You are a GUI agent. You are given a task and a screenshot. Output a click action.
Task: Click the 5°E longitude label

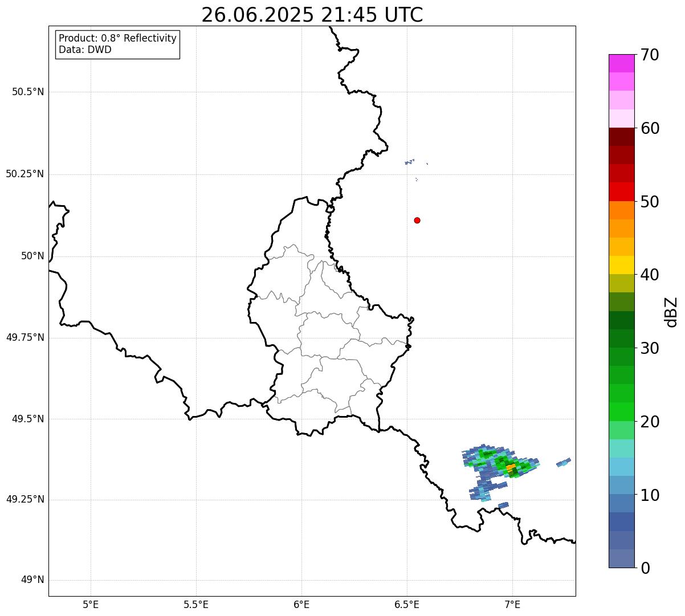point(91,604)
